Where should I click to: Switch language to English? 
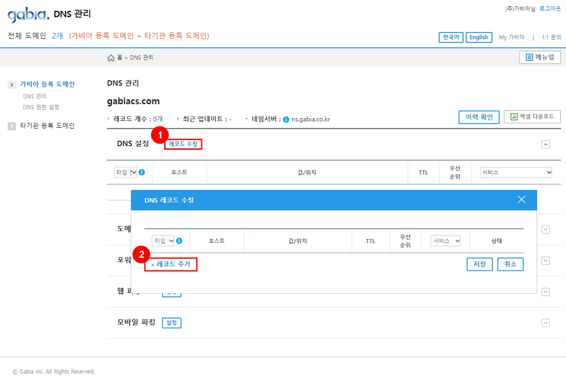(479, 37)
